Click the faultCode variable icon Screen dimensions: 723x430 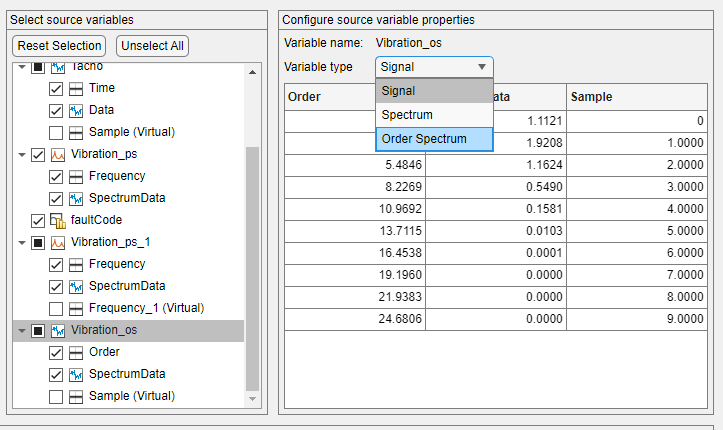58,220
